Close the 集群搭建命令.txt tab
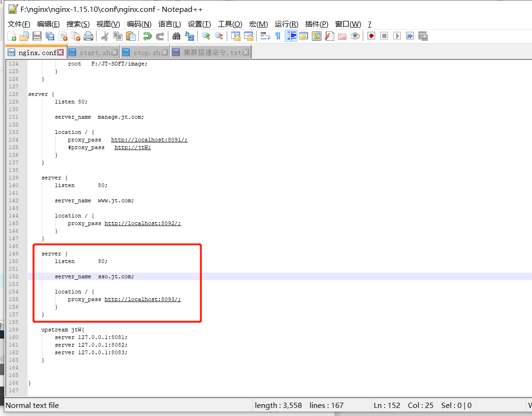Image resolution: width=532 pixels, height=416 pixels. (x=246, y=52)
